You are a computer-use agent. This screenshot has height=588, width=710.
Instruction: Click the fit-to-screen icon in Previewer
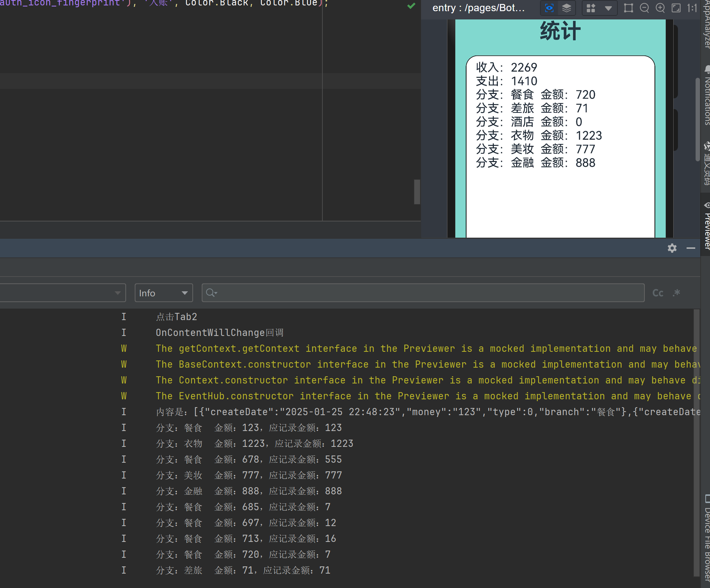pyautogui.click(x=676, y=8)
